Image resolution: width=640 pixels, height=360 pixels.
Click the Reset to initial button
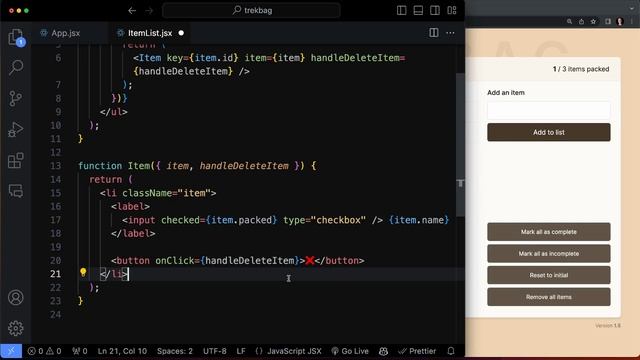[x=549, y=275]
